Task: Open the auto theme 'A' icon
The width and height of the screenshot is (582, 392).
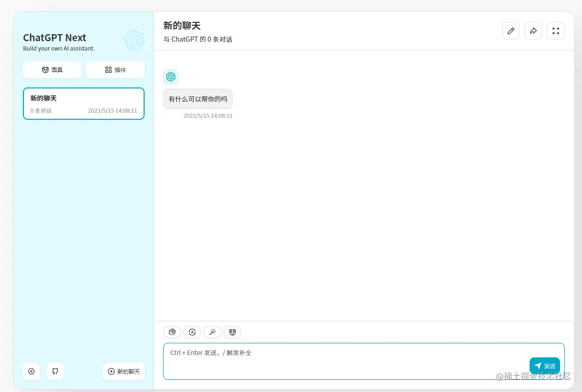Action: (x=192, y=332)
